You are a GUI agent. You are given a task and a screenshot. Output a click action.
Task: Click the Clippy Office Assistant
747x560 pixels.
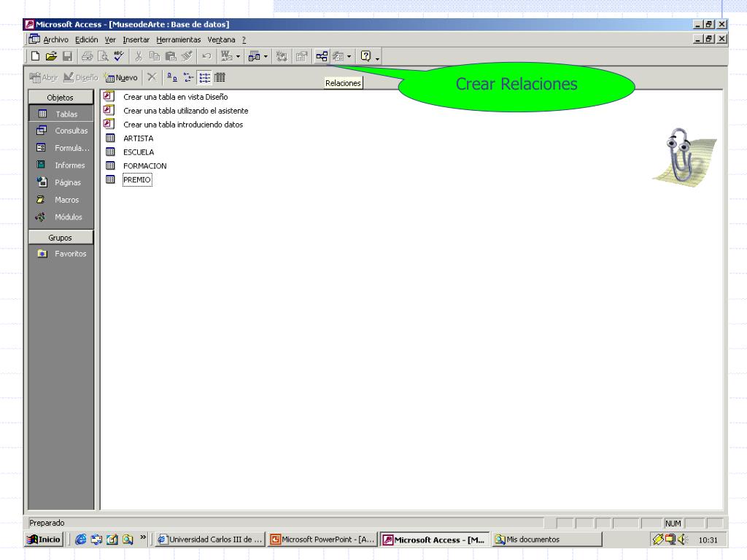[684, 157]
